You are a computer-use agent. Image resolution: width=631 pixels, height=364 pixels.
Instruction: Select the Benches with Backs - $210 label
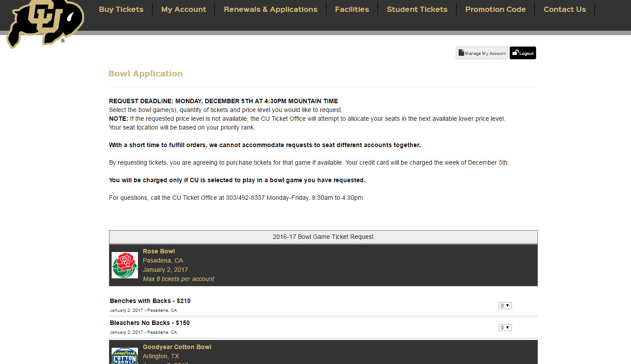(150, 301)
